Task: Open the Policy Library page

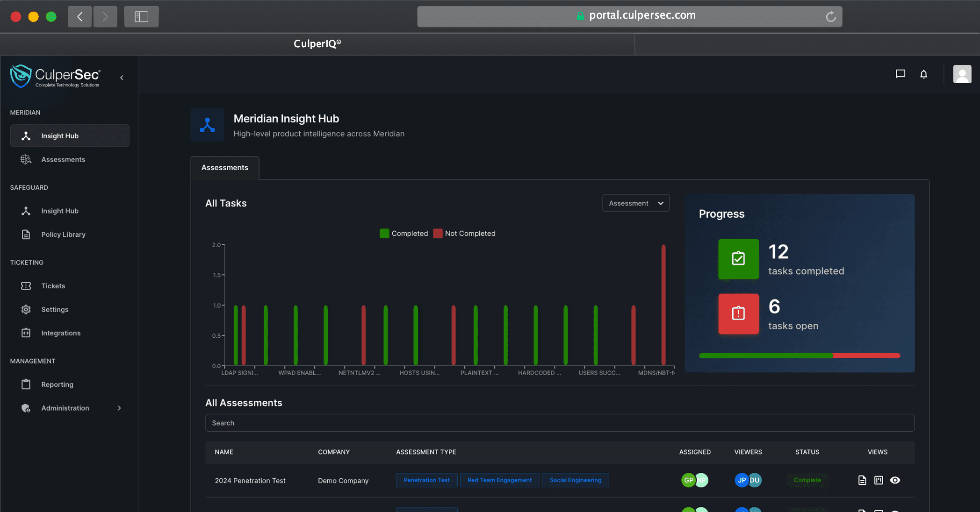Action: 69,234
